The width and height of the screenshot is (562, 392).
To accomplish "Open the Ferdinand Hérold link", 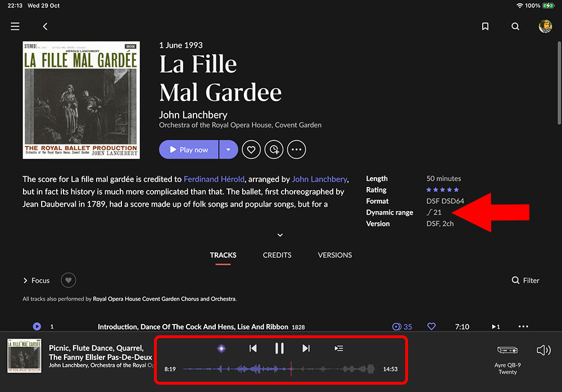I will coord(214,179).
